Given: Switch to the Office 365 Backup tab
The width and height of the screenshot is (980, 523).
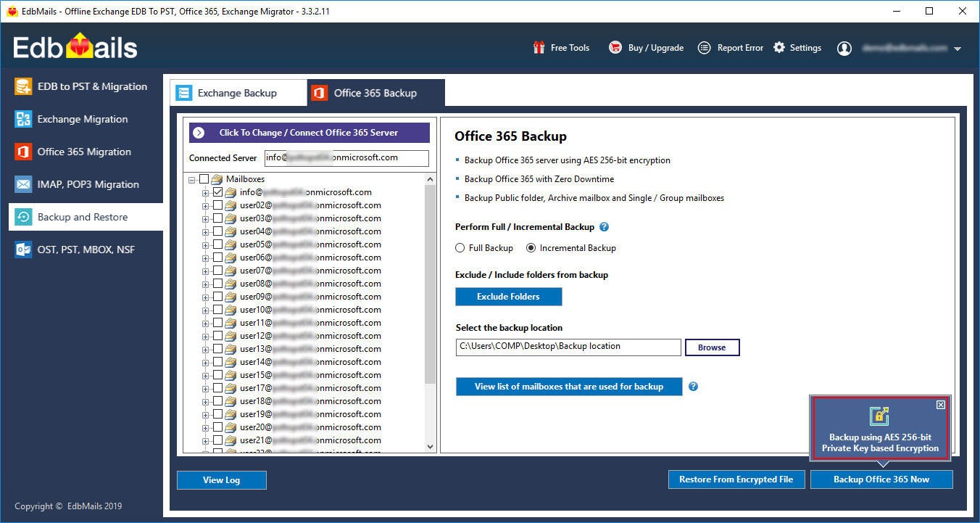Looking at the screenshot, I should pos(375,93).
